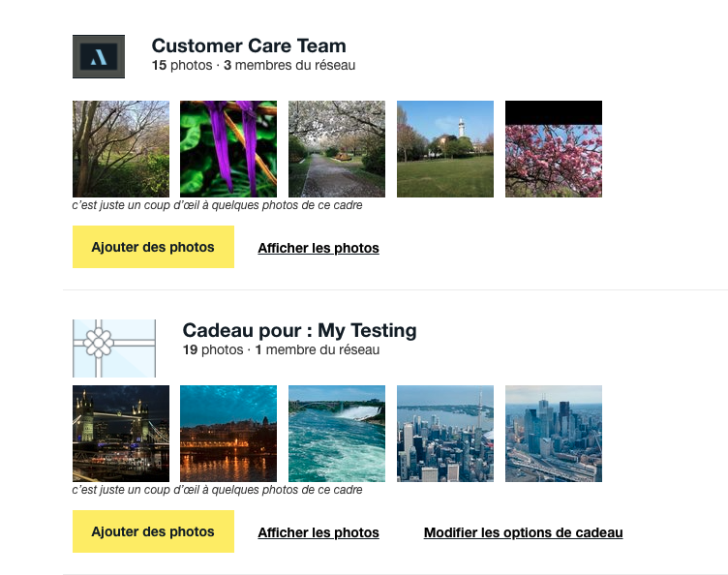Select the pink blossom branches photo
This screenshot has width=728, height=575.
554,149
